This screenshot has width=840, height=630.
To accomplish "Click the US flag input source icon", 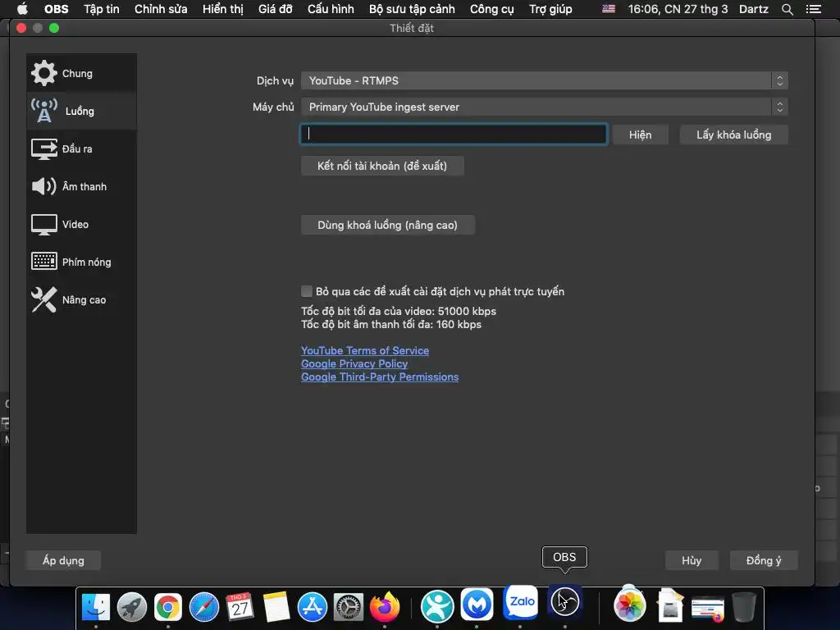I will point(609,8).
